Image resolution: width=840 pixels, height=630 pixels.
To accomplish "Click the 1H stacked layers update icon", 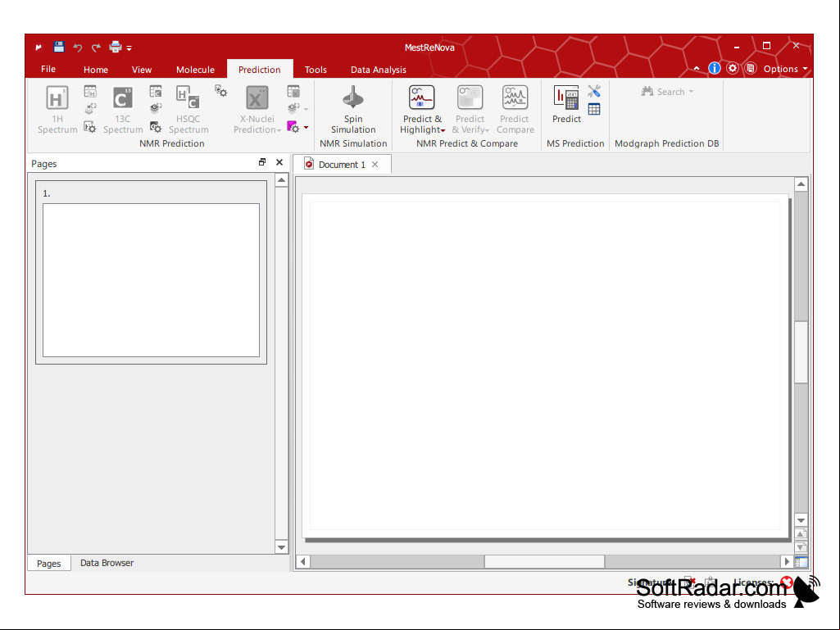I will pos(90,109).
